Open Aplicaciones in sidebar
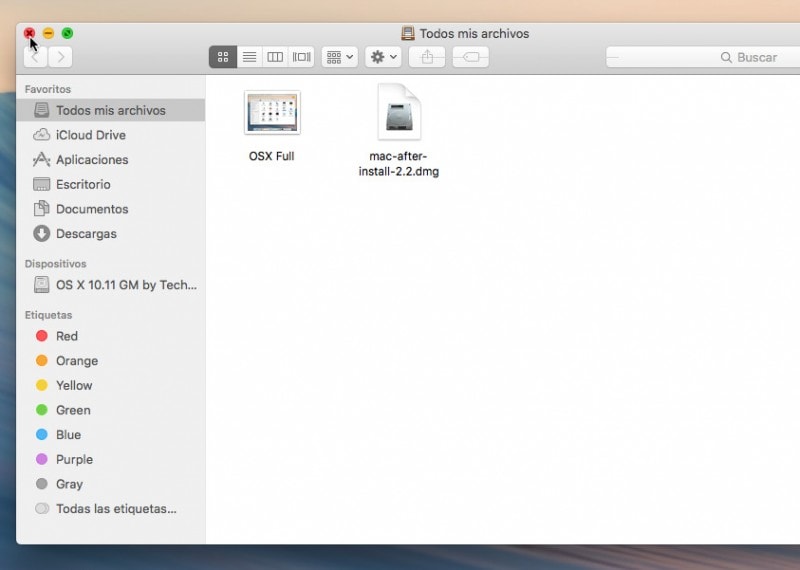 tap(111, 160)
